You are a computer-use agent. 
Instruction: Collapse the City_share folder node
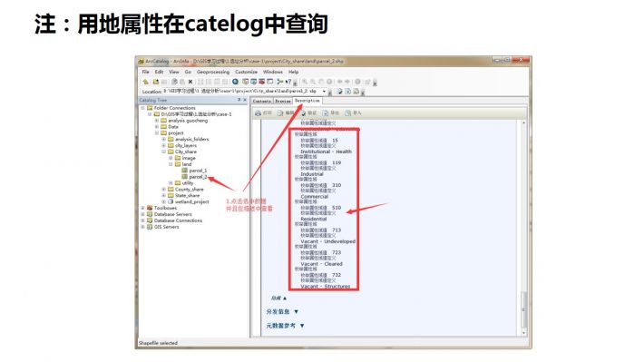[x=164, y=152]
